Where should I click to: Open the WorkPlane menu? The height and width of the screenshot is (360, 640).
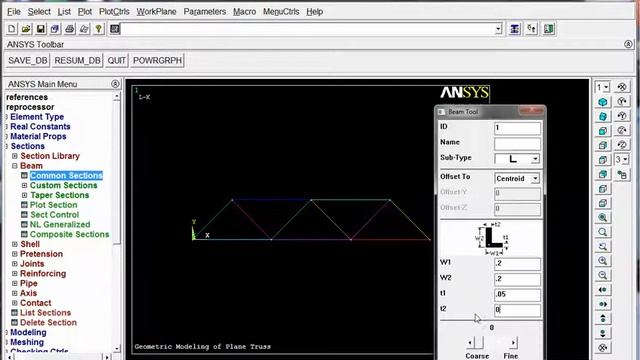156,12
